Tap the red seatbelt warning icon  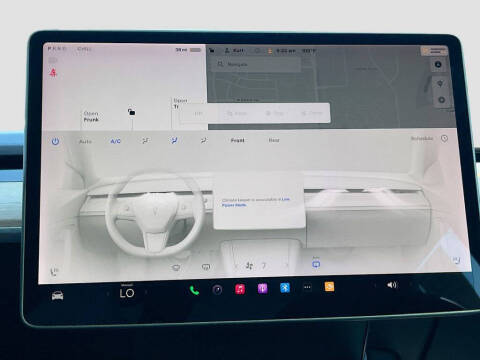53,73
